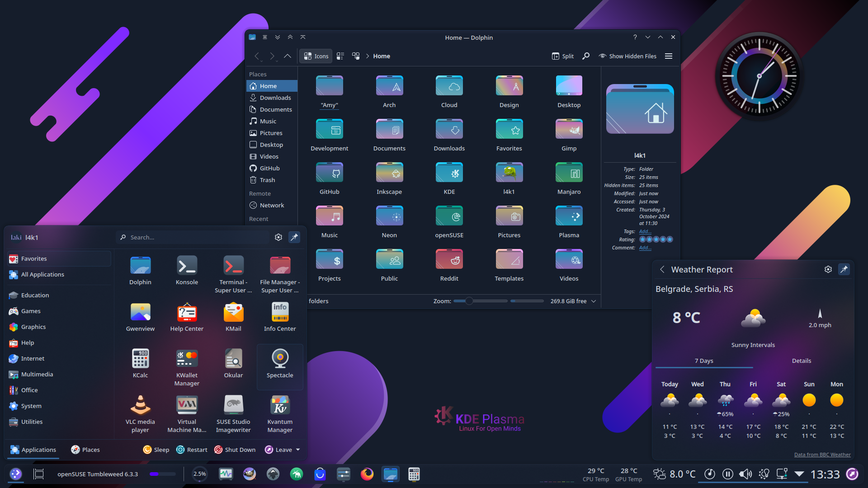Click the purple progress bar on taskbar
The image size is (868, 488).
click(162, 474)
